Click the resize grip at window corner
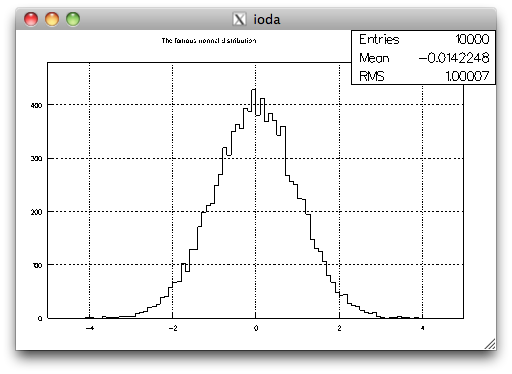 pyautogui.click(x=490, y=344)
